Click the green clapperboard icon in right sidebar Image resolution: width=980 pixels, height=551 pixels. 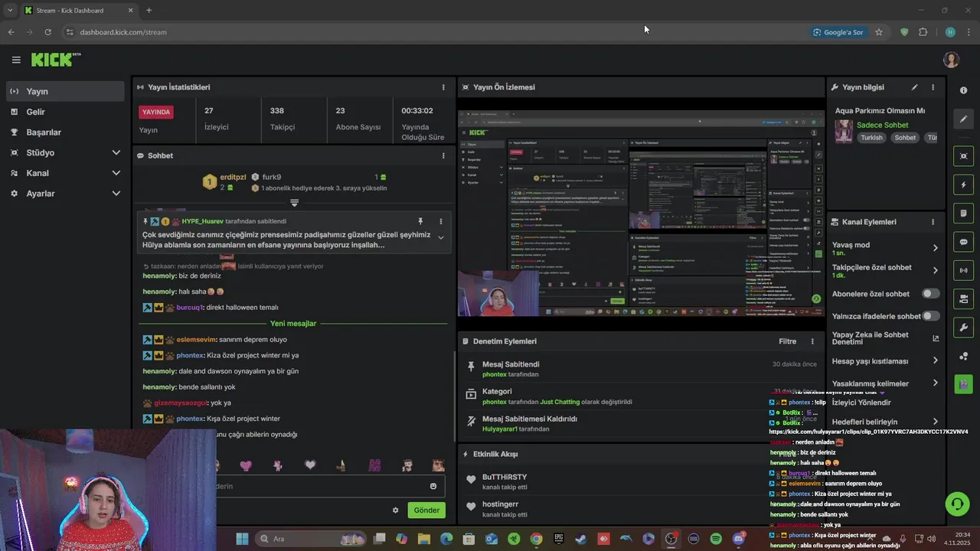tap(963, 384)
